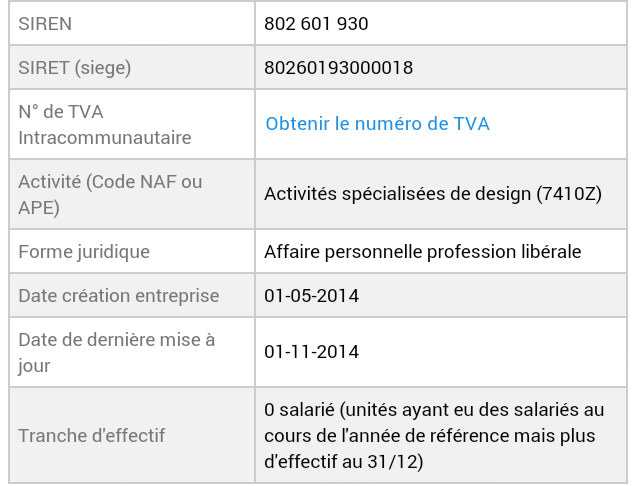Click the Tranche d'effectif label
The height and width of the screenshot is (486, 636).
coord(92,436)
